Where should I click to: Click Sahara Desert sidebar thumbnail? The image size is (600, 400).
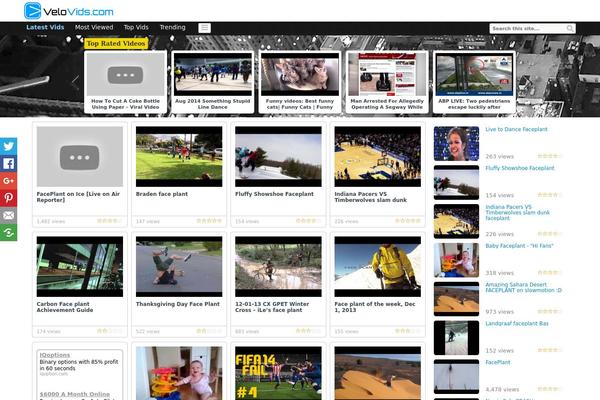pyautogui.click(x=456, y=299)
